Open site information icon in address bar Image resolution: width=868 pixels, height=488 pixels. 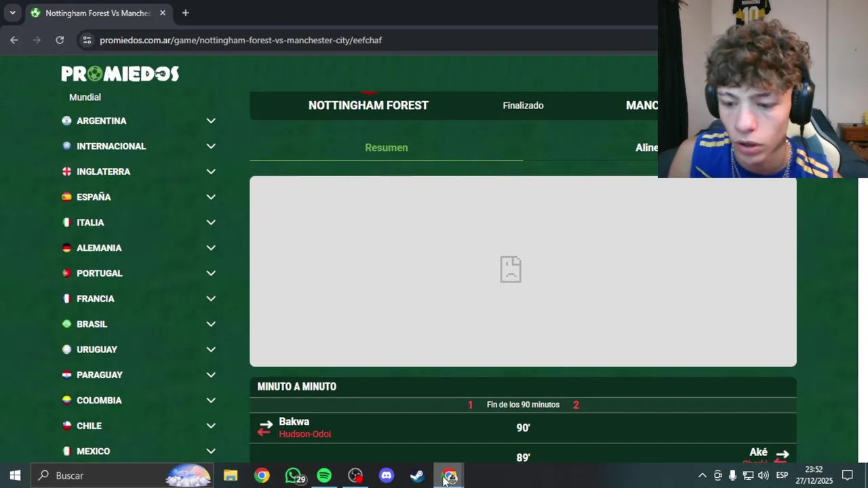tap(86, 40)
